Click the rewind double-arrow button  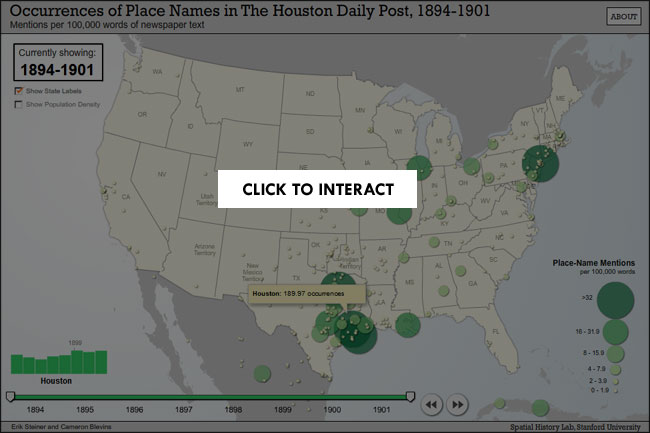click(431, 404)
